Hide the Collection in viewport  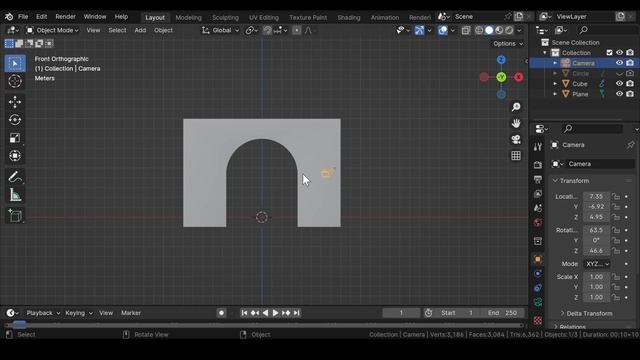pyautogui.click(x=620, y=53)
